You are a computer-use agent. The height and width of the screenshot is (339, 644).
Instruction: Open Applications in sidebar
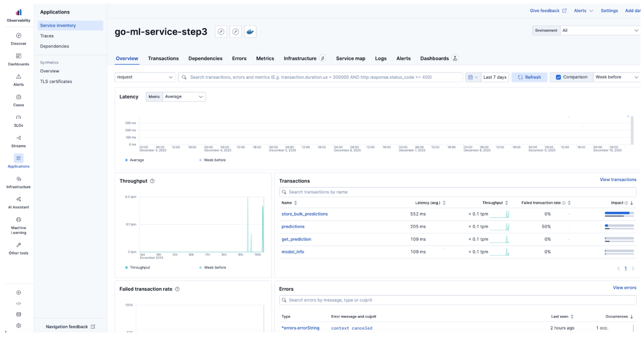pyautogui.click(x=19, y=161)
